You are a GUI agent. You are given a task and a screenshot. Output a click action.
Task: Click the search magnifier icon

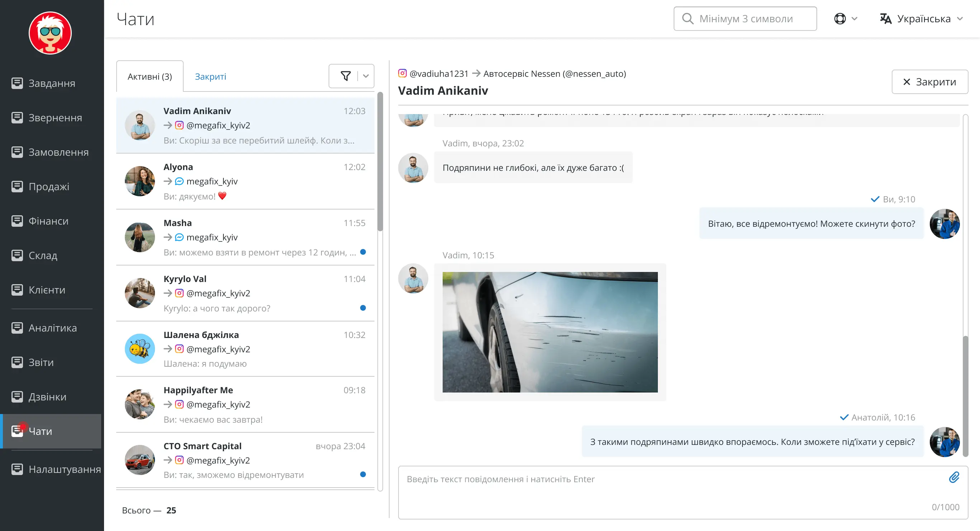tap(687, 19)
